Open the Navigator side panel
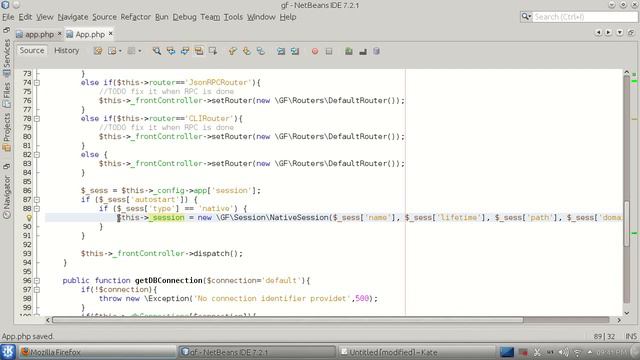 click(7, 197)
